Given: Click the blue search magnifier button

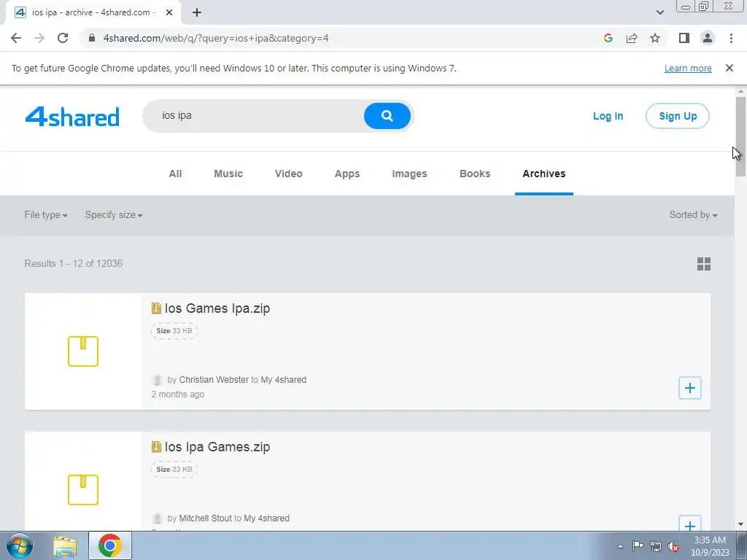Looking at the screenshot, I should pos(387,116).
